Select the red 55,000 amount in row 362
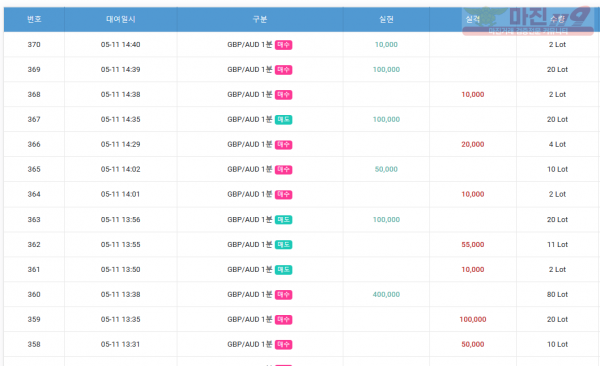Screen dimensions: 600x366 473,245
